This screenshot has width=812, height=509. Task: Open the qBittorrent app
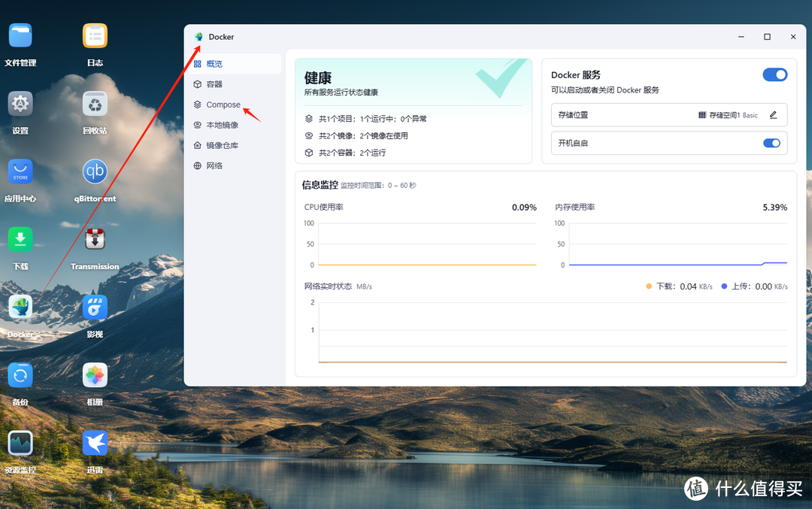click(x=95, y=171)
